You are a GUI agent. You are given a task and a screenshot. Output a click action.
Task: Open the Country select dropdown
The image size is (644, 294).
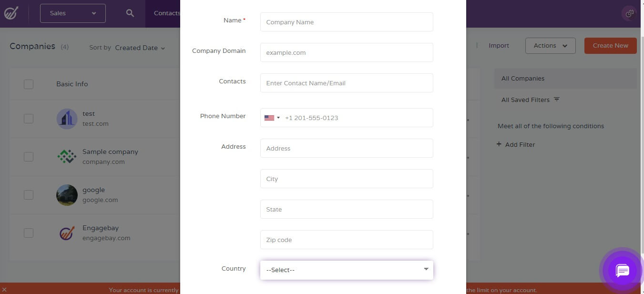[x=347, y=269]
